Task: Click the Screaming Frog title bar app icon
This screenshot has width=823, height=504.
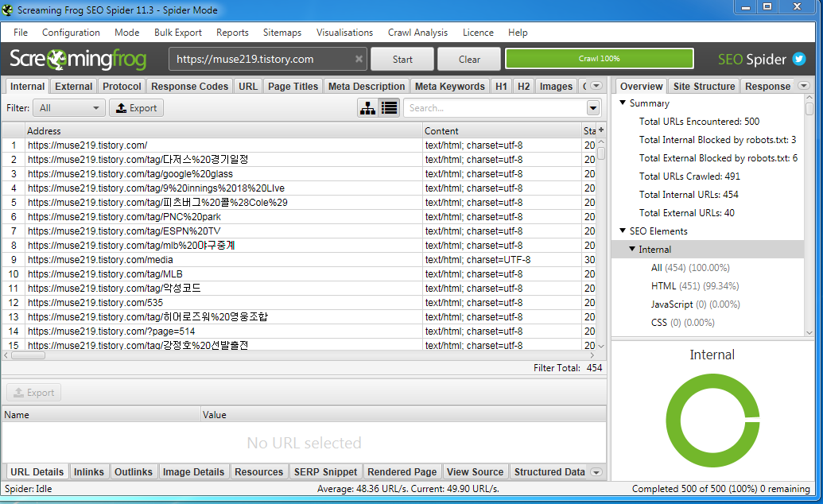Action: click(7, 10)
